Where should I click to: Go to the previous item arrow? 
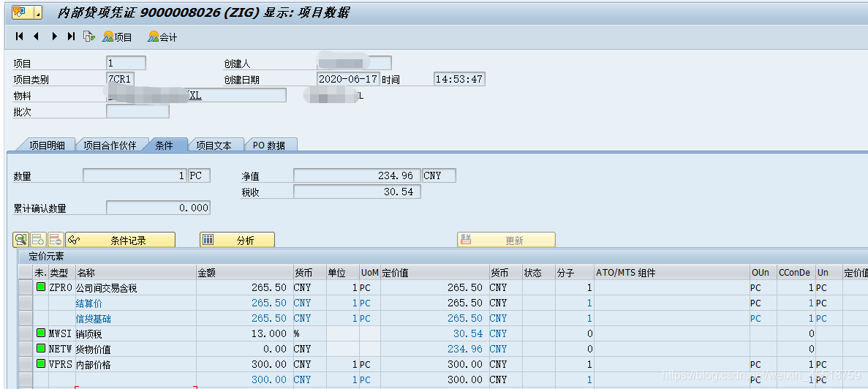(36, 37)
